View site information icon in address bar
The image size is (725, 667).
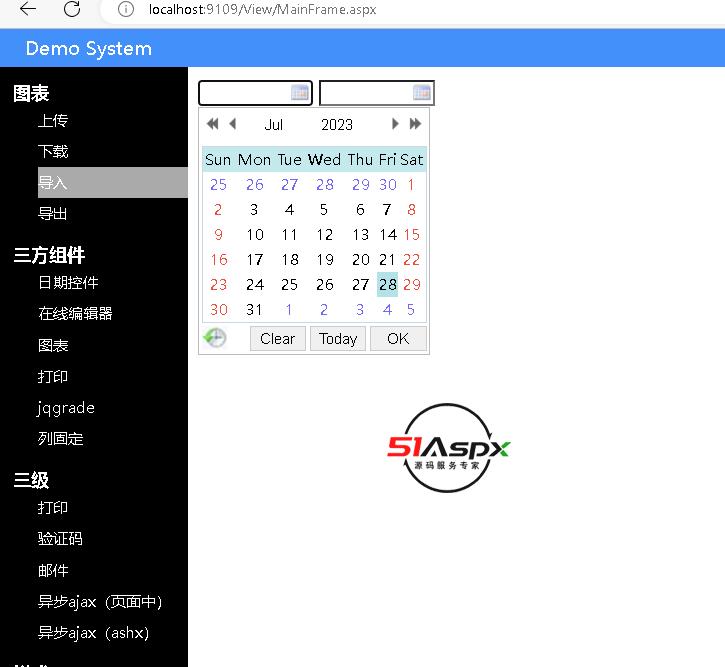coord(126,9)
